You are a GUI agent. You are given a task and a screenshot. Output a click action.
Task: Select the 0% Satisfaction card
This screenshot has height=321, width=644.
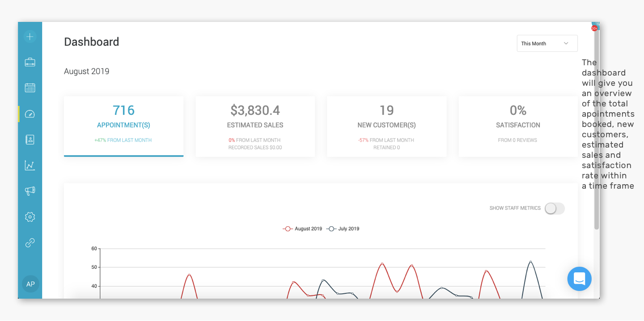(518, 126)
